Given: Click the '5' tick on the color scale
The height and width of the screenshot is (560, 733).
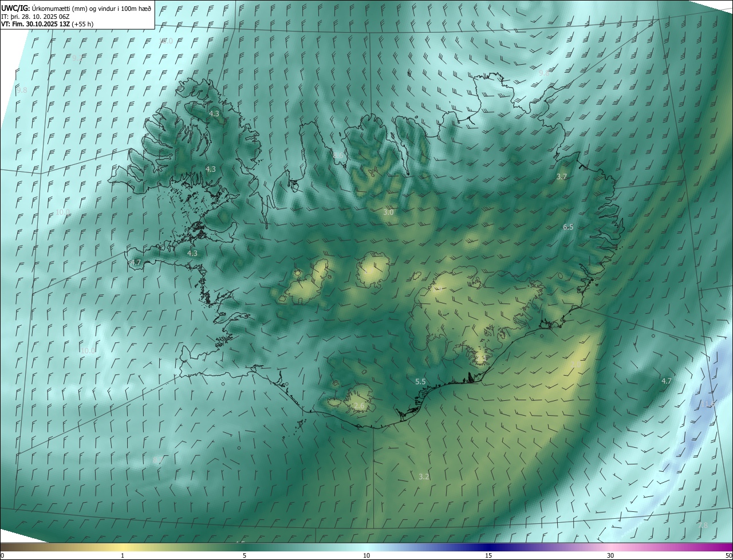Looking at the screenshot, I should (245, 555).
